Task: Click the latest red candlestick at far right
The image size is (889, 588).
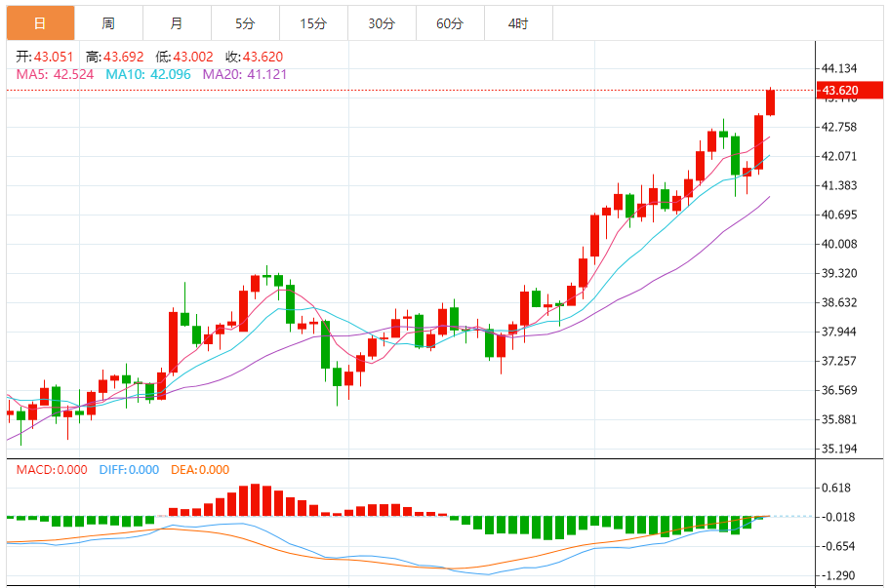Action: (x=770, y=102)
